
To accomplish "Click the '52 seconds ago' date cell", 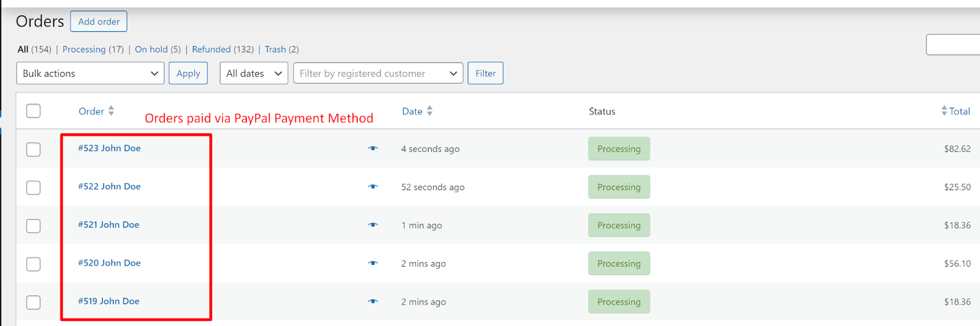I will [x=433, y=187].
